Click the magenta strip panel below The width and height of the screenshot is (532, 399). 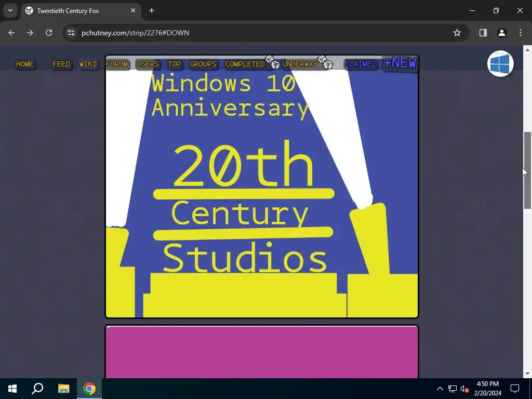(x=262, y=352)
